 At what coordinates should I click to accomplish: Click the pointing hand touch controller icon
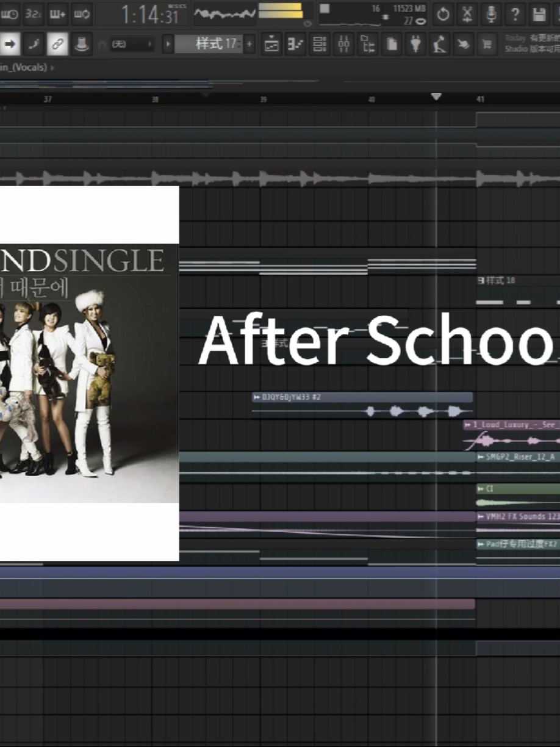(463, 44)
